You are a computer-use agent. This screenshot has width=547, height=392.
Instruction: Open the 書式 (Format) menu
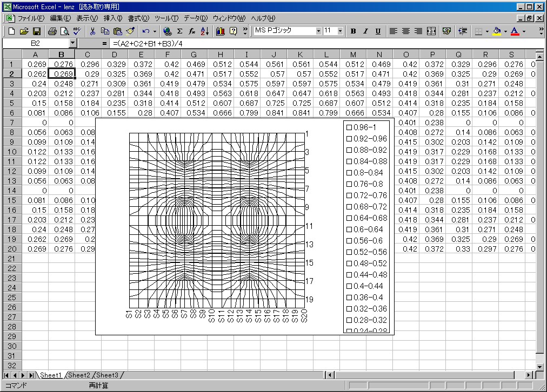click(x=138, y=18)
